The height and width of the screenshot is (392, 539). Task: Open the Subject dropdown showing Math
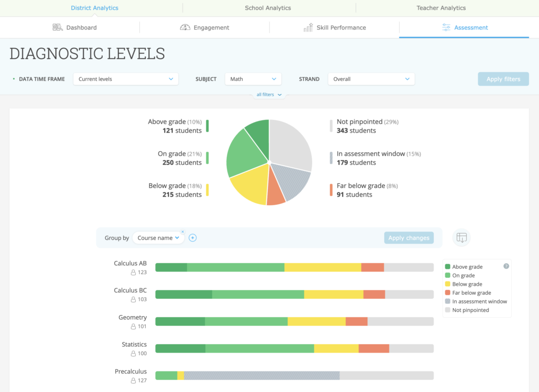coord(253,78)
